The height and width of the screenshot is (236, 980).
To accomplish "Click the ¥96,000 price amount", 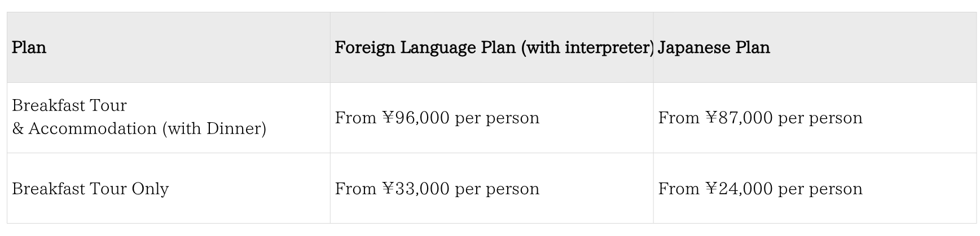I will pyautogui.click(x=416, y=118).
